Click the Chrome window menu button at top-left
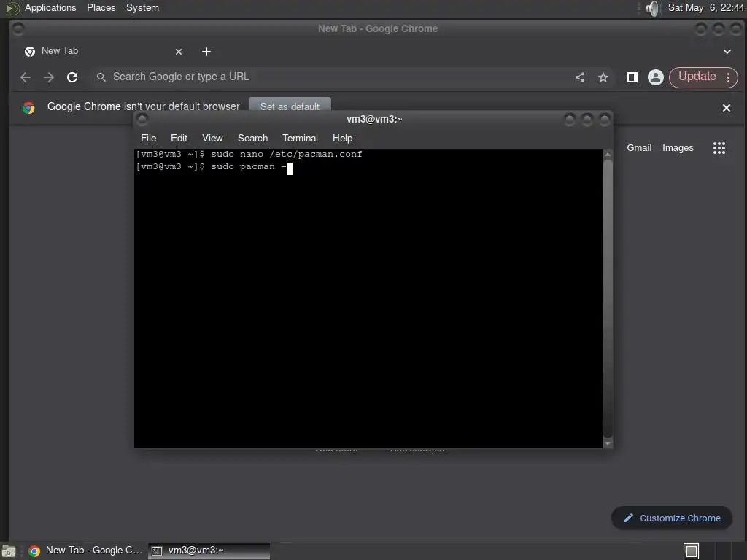 (x=18, y=29)
